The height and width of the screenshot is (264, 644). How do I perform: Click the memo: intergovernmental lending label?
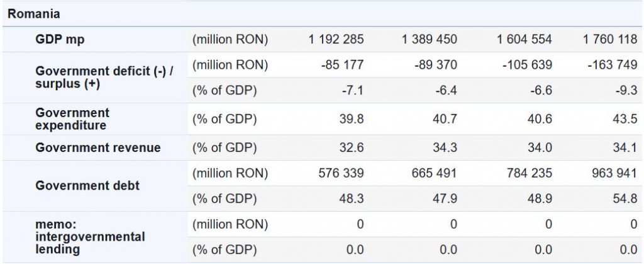90,237
